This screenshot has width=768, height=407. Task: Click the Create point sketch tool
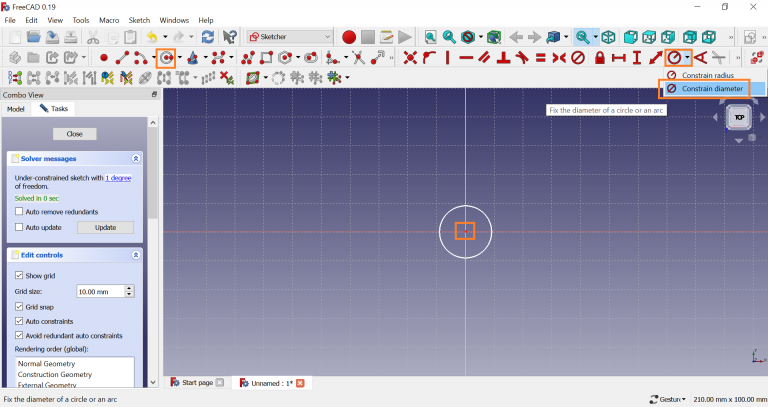click(103, 57)
